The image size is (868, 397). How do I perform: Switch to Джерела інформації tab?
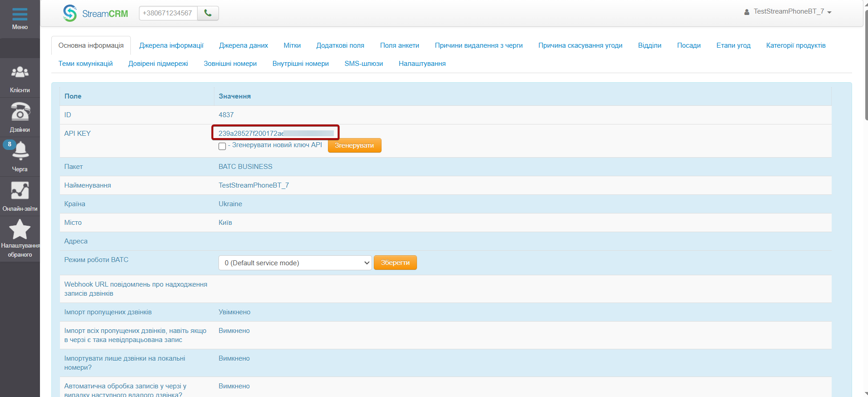[171, 45]
